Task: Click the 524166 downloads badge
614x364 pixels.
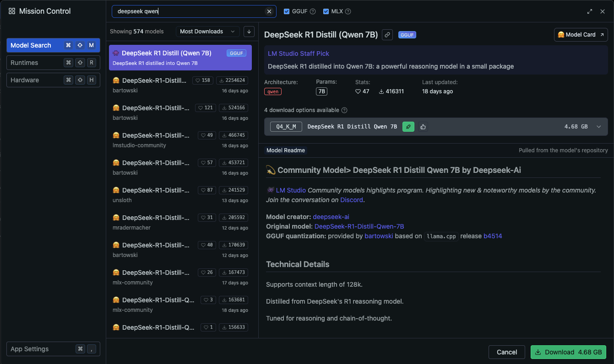Action: (234, 108)
